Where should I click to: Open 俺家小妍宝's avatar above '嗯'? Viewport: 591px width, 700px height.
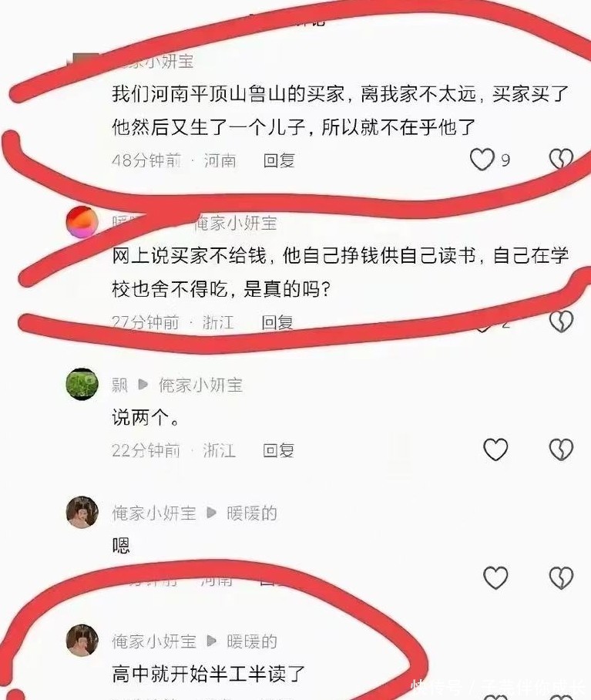coord(82,512)
